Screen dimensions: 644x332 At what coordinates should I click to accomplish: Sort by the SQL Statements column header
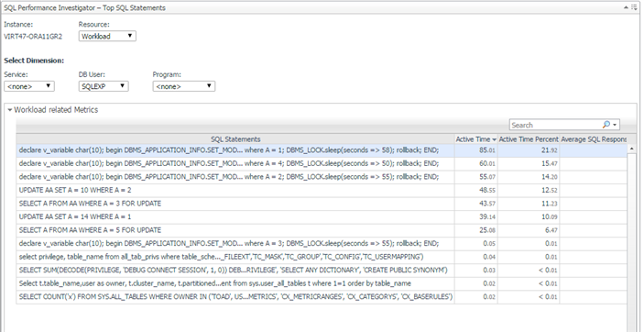(235, 139)
